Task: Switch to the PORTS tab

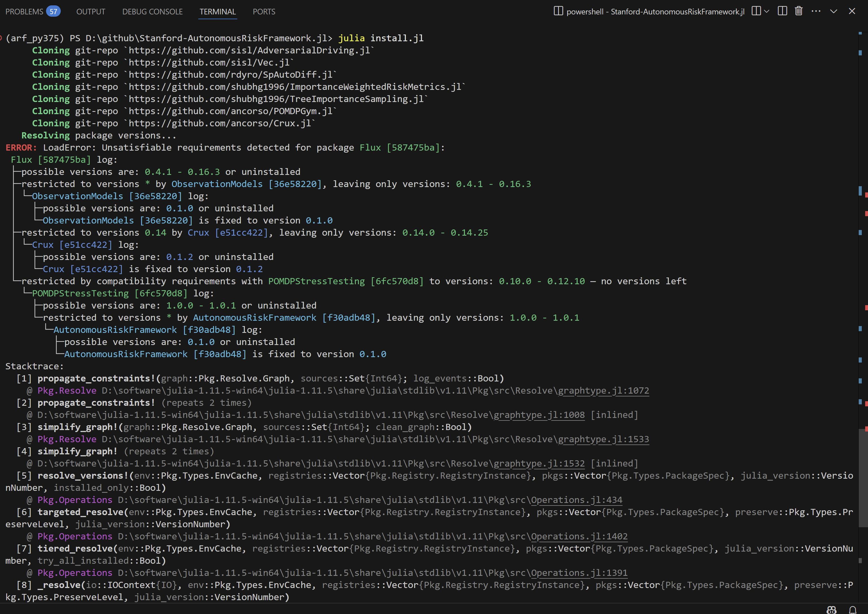Action: [x=264, y=12]
